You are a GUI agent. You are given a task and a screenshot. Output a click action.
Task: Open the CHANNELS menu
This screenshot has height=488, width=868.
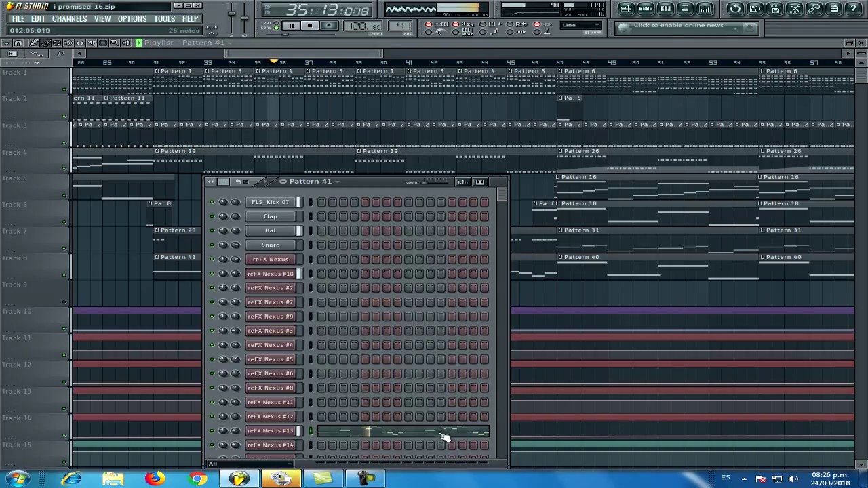[x=69, y=19]
